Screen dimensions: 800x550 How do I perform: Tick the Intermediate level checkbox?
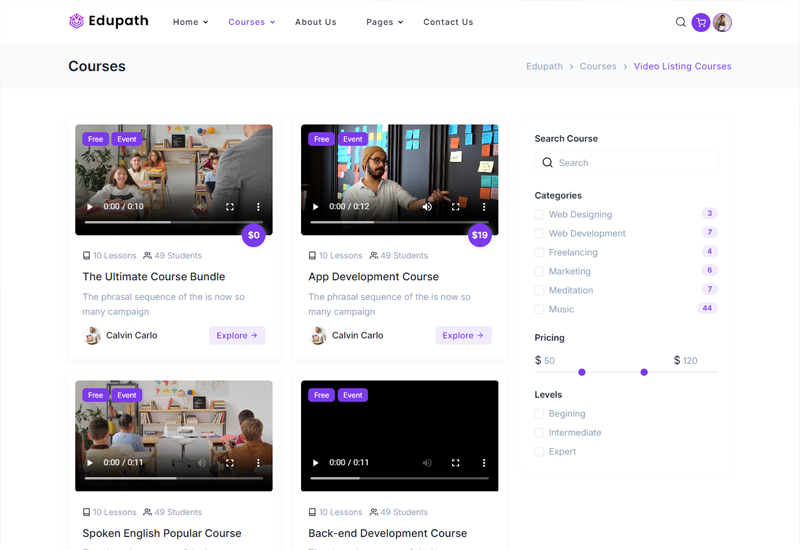(x=540, y=433)
